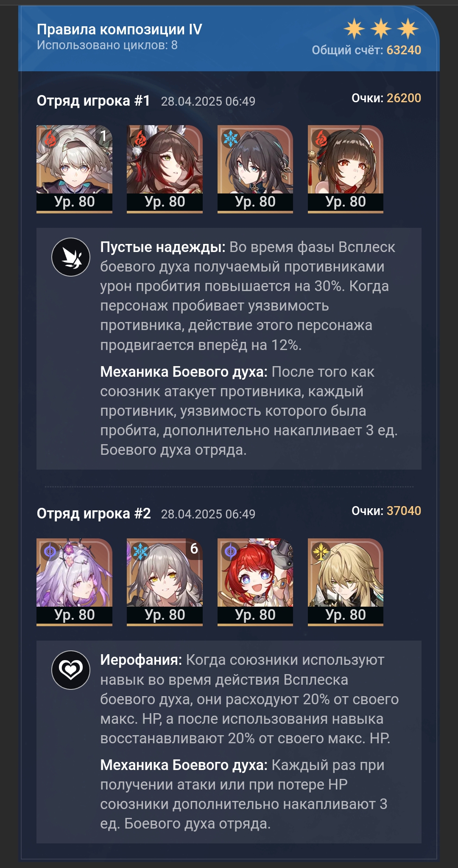Click the Общий счёт 63240 total score
The height and width of the screenshot is (868, 458).
(366, 50)
